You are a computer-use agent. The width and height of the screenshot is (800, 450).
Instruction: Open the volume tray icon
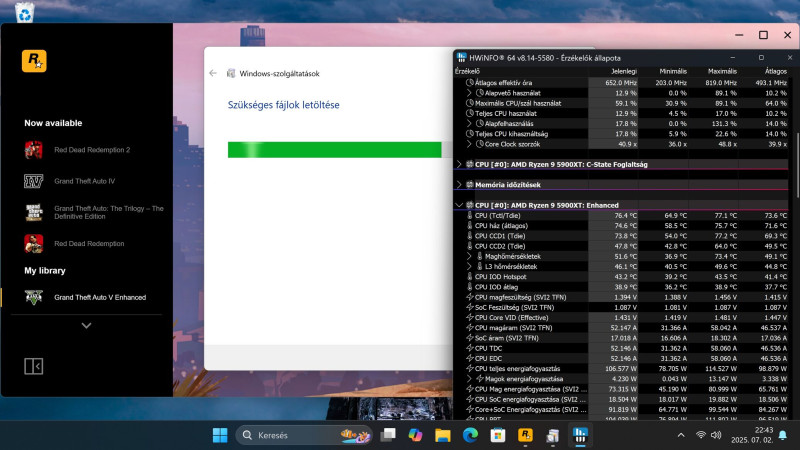pyautogui.click(x=716, y=435)
